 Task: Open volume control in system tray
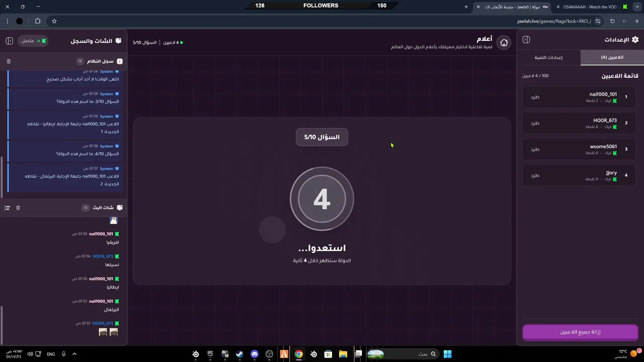pos(30,354)
